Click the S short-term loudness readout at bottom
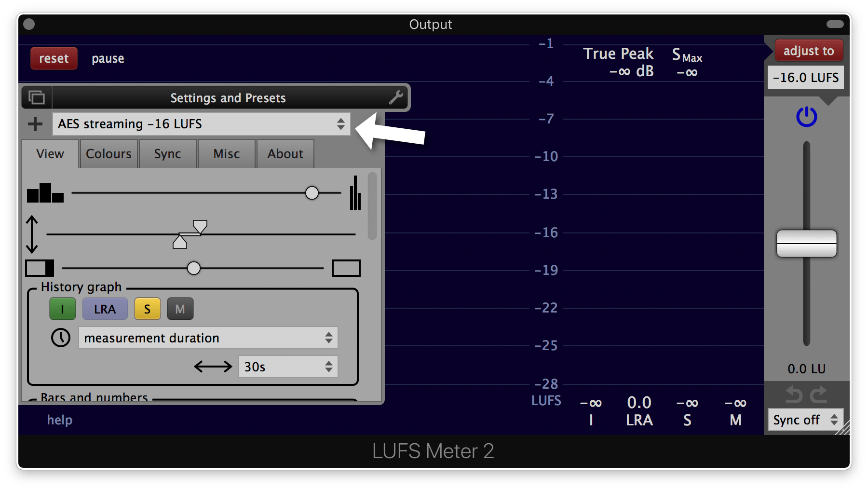The height and width of the screenshot is (490, 868). 688,411
